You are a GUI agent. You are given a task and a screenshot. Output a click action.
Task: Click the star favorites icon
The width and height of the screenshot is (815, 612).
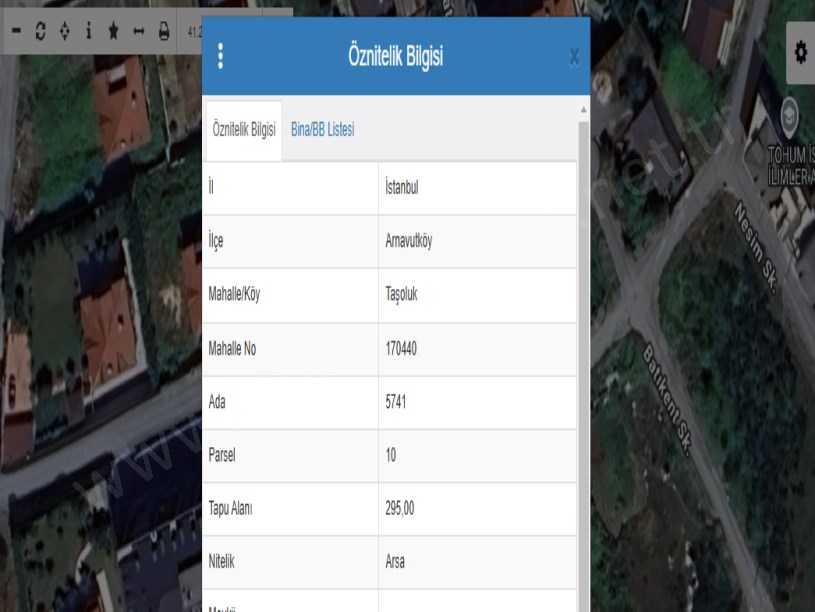tap(113, 31)
